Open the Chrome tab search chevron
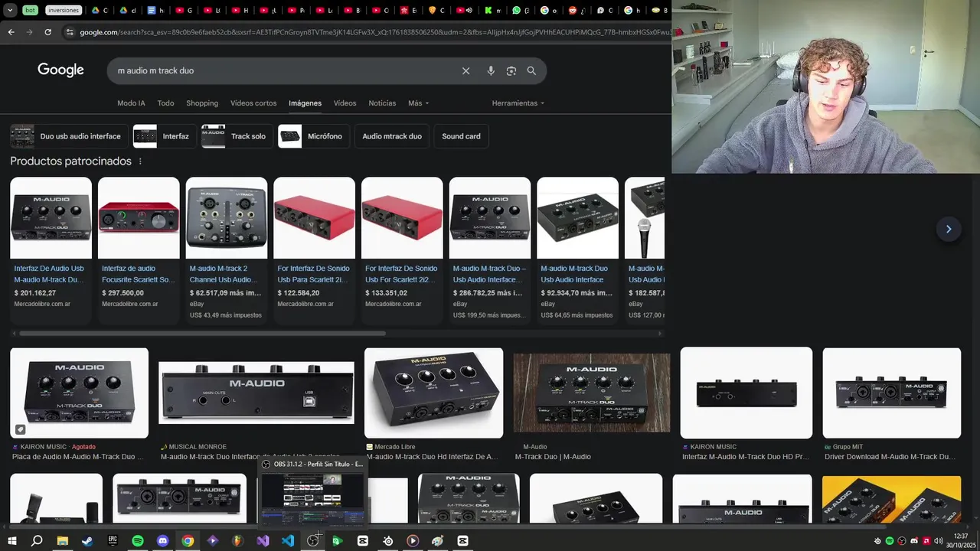Viewport: 980px width, 551px height. click(10, 10)
